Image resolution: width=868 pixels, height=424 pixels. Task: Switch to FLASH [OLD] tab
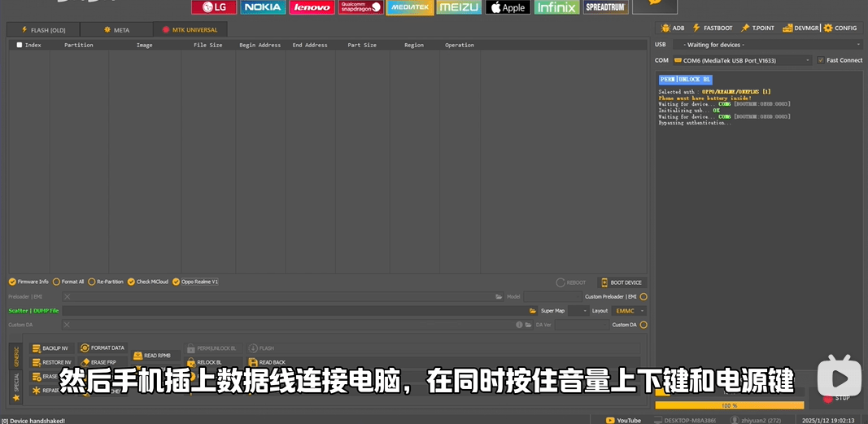pyautogui.click(x=43, y=30)
